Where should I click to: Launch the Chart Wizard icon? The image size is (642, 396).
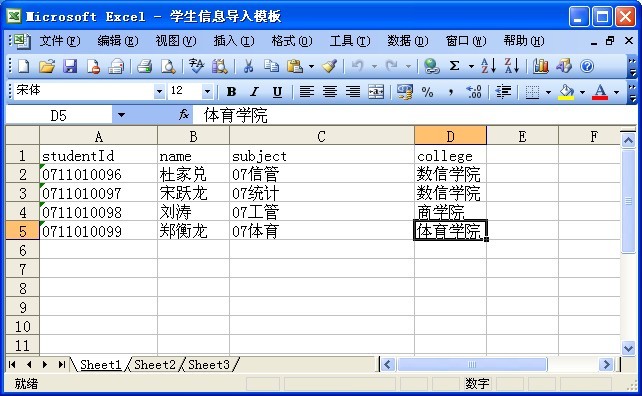click(x=540, y=66)
